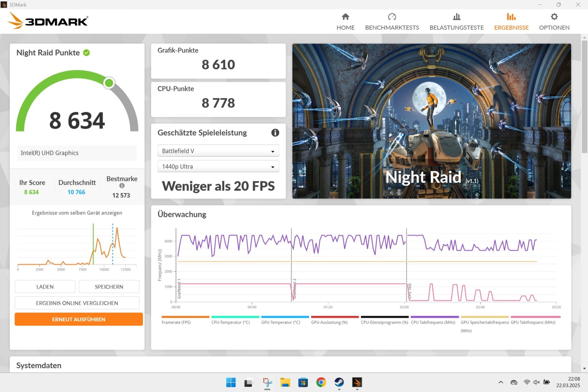588x392 pixels.
Task: Toggle the CPU Taktfrequenz legend entry
Action: click(434, 320)
